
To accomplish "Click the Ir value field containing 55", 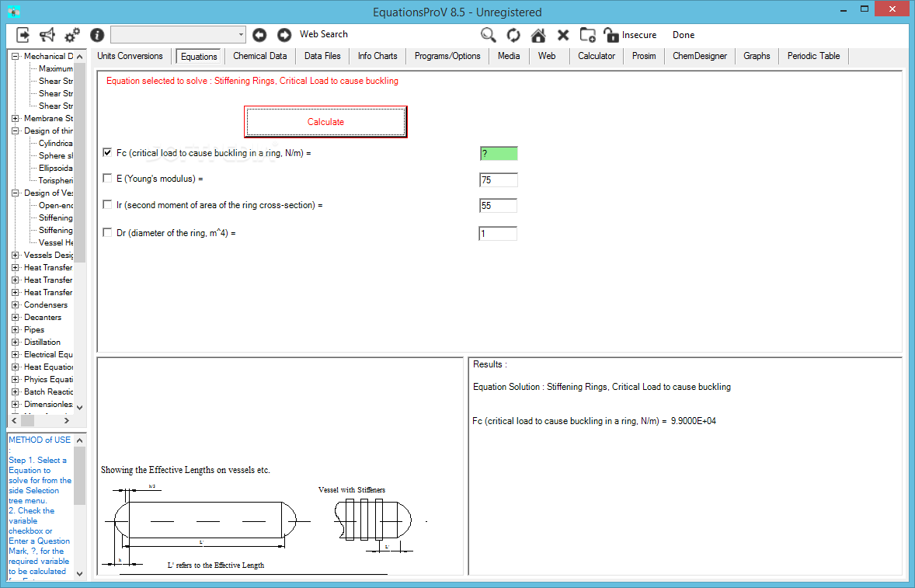I will click(x=499, y=205).
